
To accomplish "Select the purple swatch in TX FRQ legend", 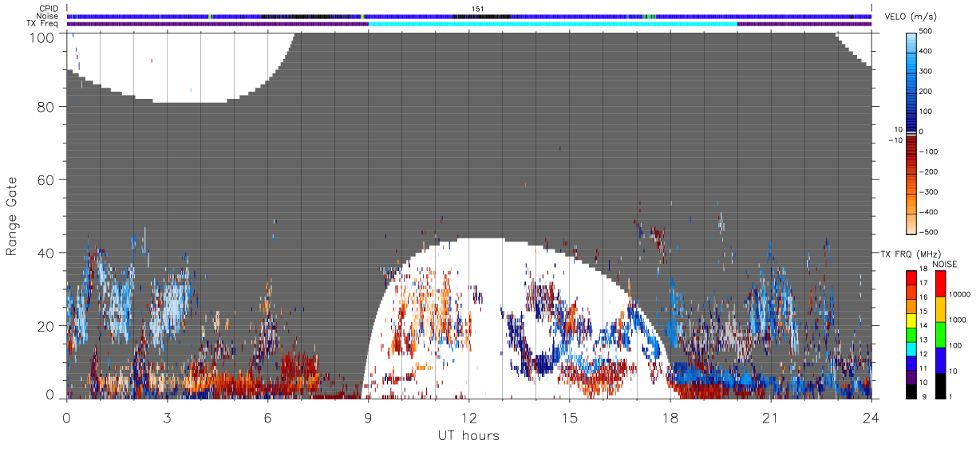I will click(911, 377).
